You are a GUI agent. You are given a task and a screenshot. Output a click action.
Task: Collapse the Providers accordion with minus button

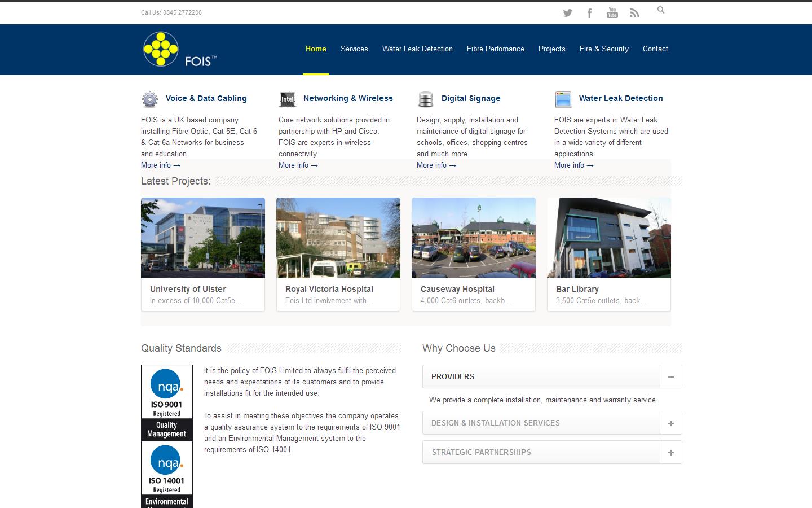(x=670, y=377)
